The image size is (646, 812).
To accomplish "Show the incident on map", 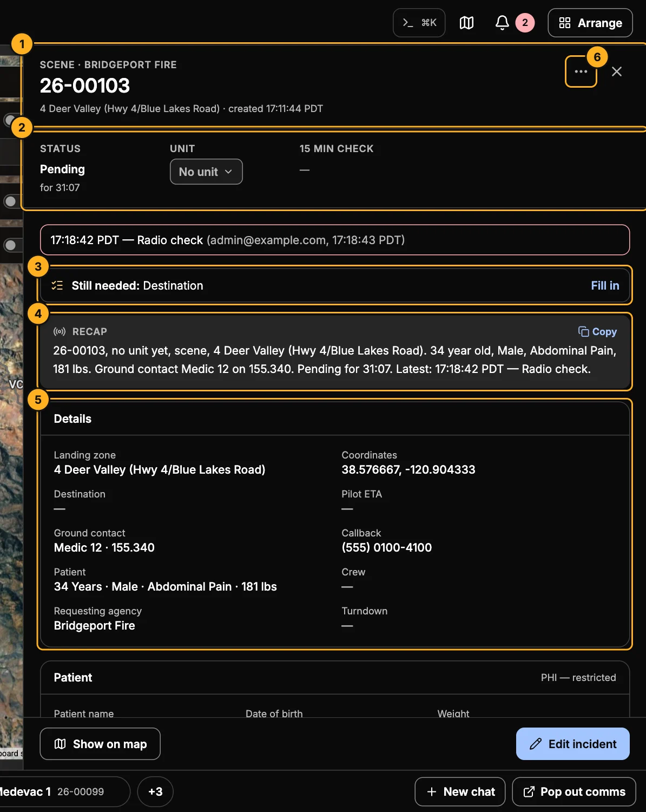I will coord(100,744).
